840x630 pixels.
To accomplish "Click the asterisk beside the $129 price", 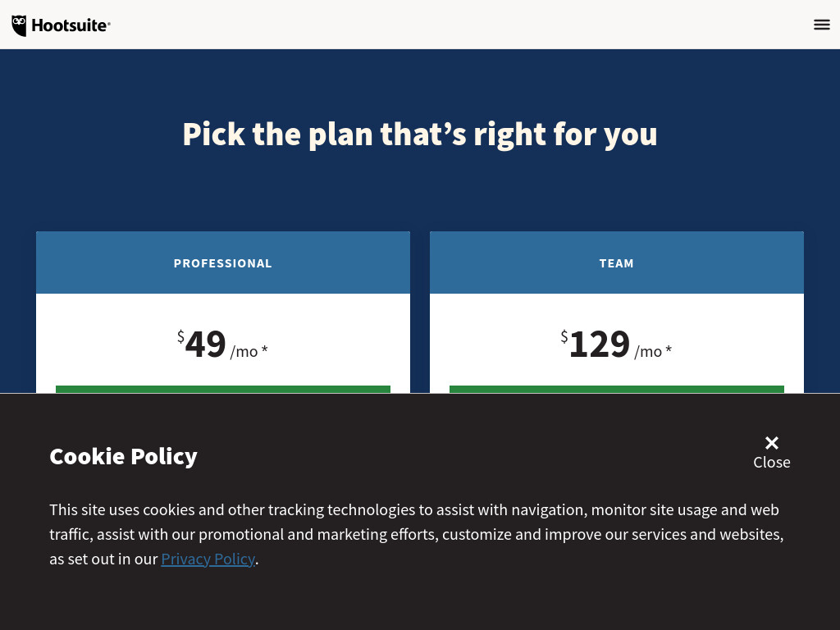I will tap(668, 349).
